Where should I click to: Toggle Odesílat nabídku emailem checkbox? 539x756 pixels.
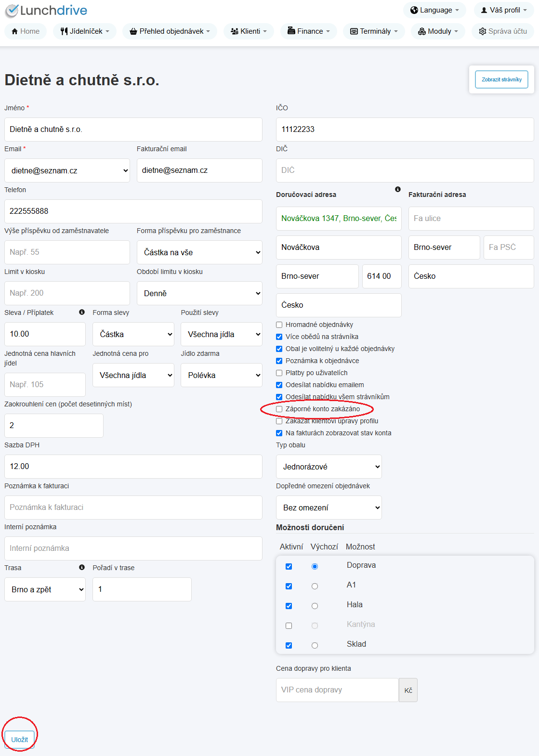[x=279, y=385]
